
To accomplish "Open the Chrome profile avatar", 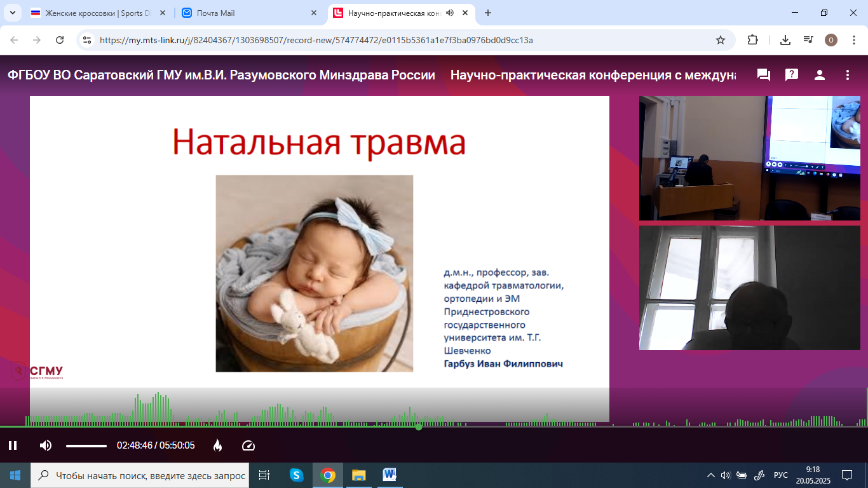I will (x=831, y=40).
